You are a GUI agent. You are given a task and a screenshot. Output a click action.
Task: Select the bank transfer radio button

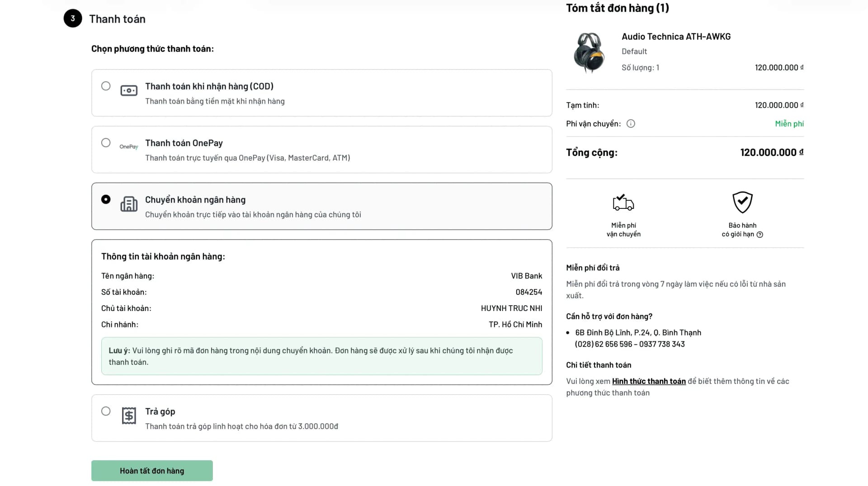[106, 199]
